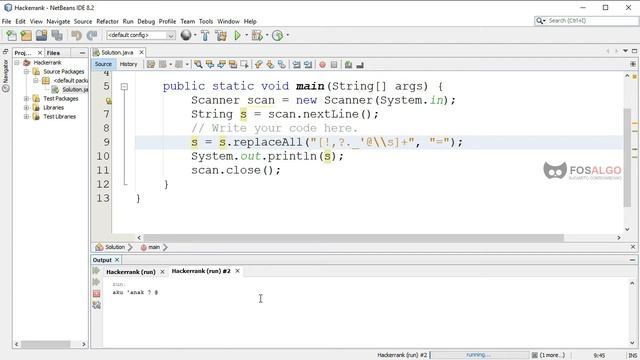Click the Last Edit editor icon
This screenshot has width=640, height=360.
[x=151, y=64]
